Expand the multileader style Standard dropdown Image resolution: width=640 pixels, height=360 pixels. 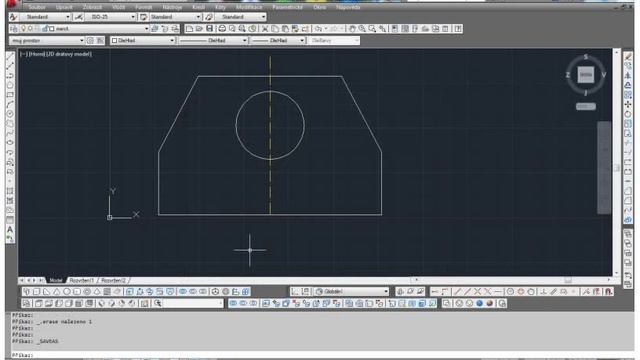click(263, 17)
